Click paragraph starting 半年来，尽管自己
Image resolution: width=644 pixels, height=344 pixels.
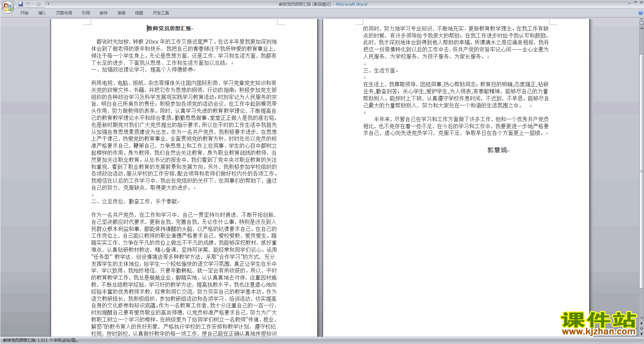(456, 126)
